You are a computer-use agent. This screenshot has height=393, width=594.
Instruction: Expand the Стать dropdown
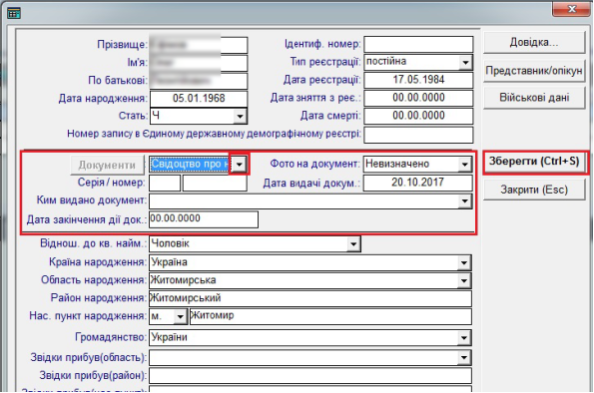click(240, 116)
